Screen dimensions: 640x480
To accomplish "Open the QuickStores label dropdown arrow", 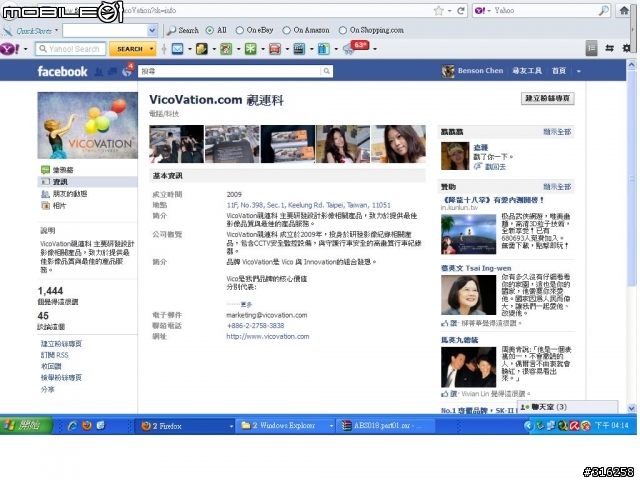I will point(56,30).
